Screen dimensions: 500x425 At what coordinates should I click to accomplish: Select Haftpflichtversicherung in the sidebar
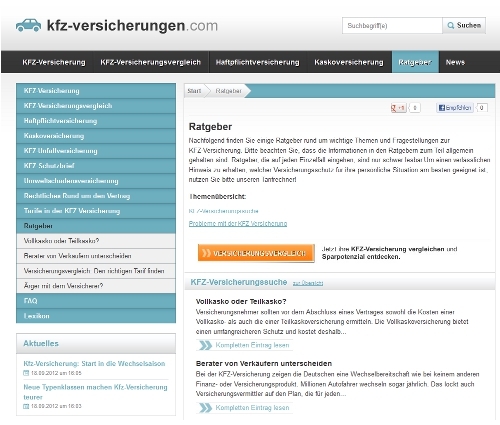96,121
